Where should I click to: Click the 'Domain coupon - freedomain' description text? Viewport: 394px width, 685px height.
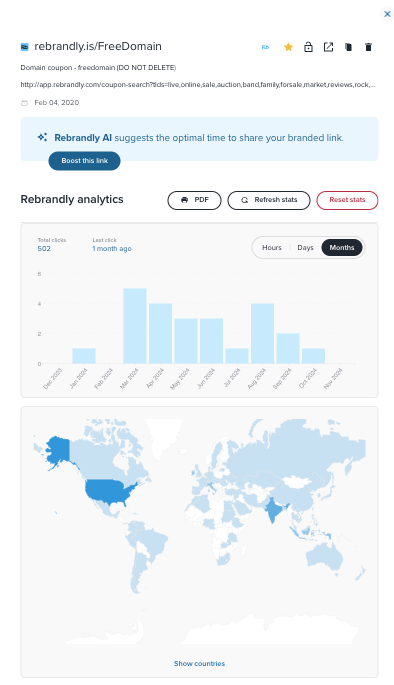point(98,68)
